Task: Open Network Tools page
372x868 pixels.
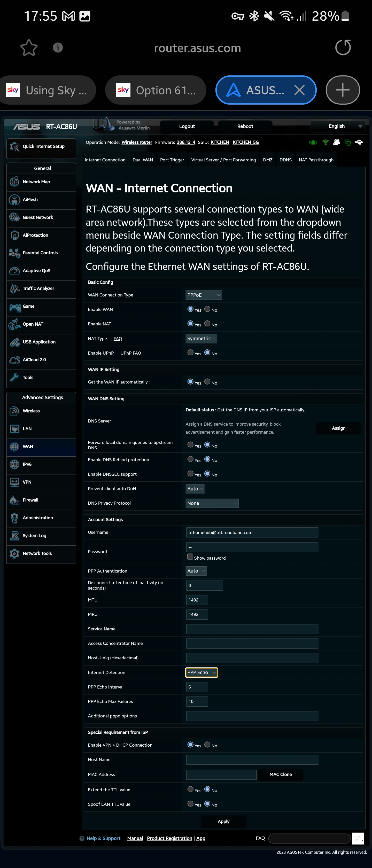Action: tap(41, 554)
